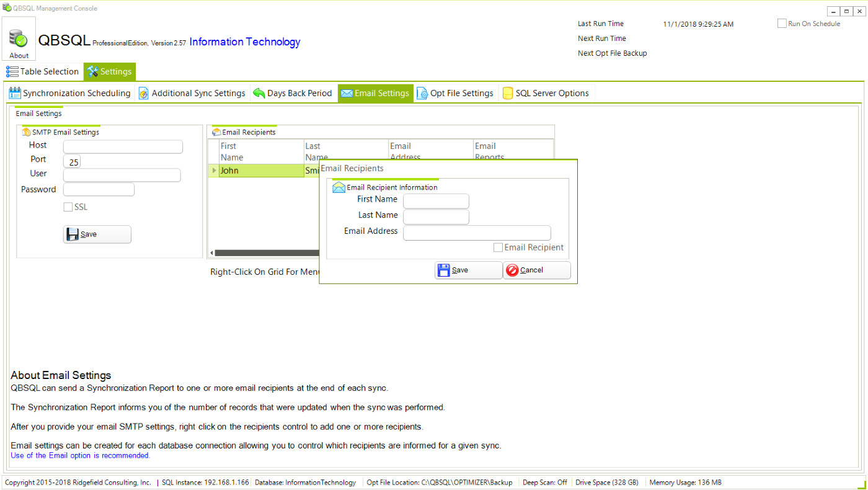Screen dimensions: 868x490
Task: Click the scroll-left arrow of the grid scrollbar
Action: tap(211, 253)
